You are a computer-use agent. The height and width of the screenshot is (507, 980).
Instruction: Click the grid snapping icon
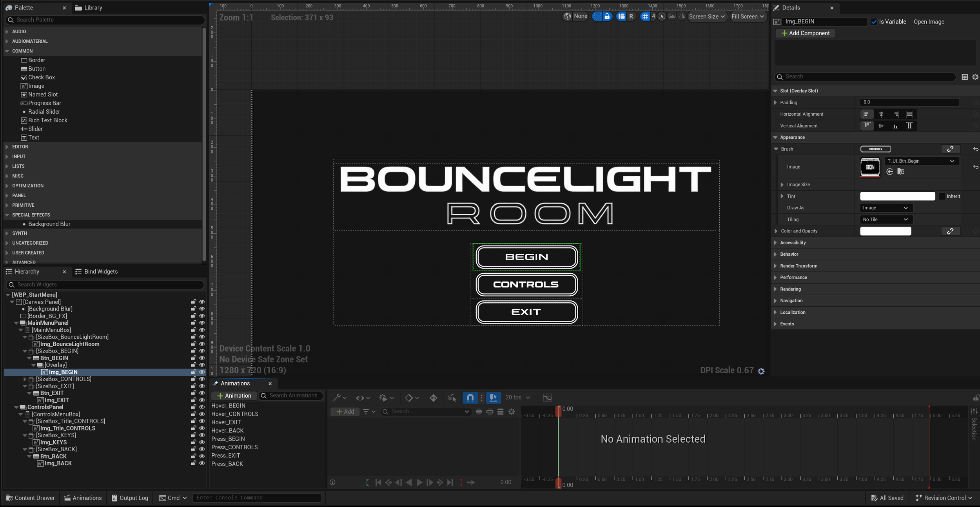point(645,16)
